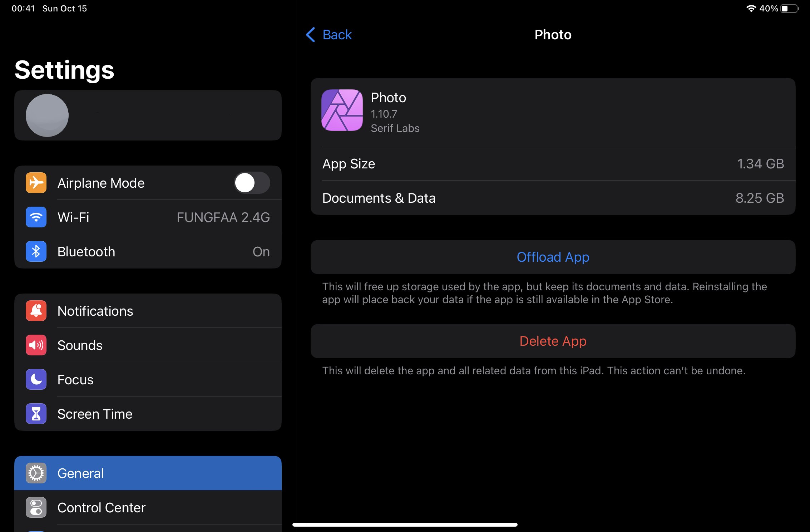Open Control Center settings
The width and height of the screenshot is (810, 532).
click(148, 507)
